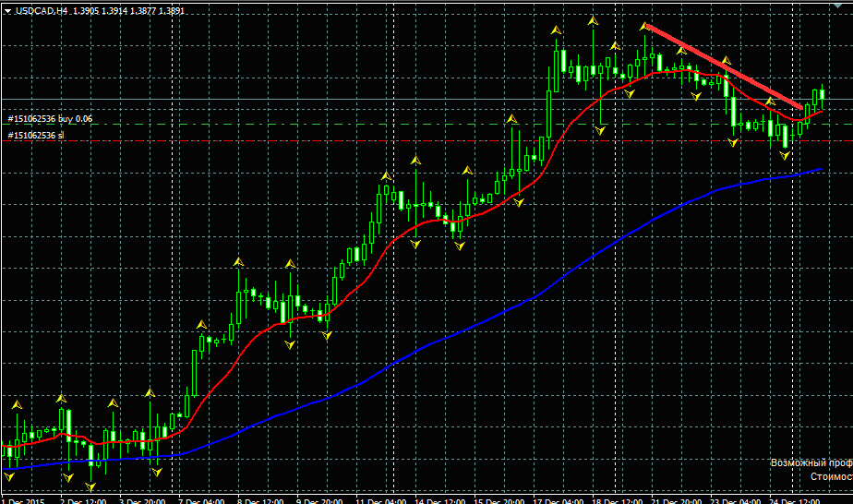Click the '11 Dec 04:00' time axis label

[x=380, y=500]
